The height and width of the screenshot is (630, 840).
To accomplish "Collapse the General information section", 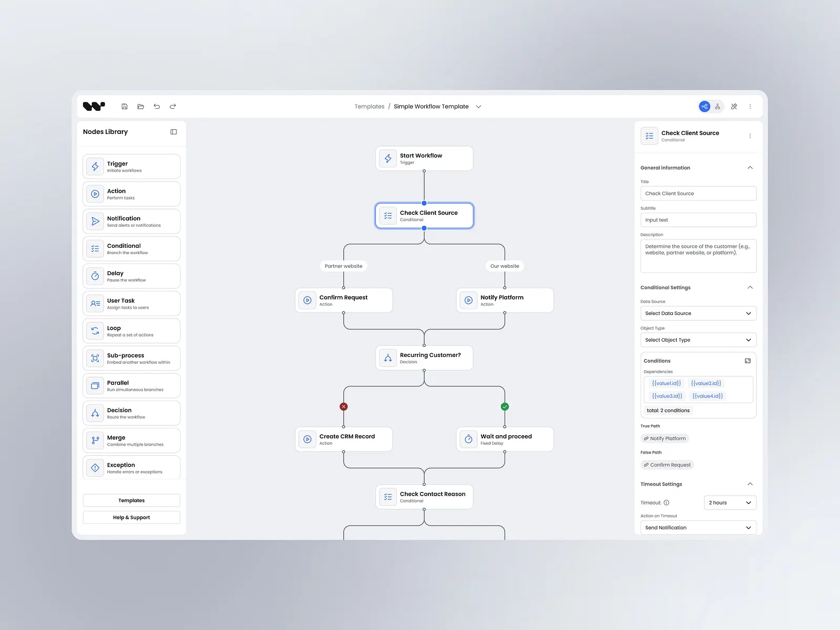I will 751,167.
